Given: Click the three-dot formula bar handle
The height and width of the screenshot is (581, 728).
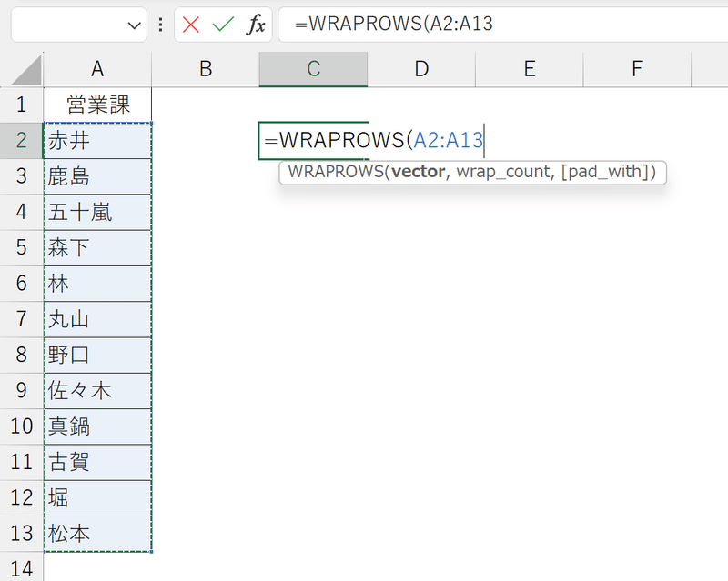Looking at the screenshot, I should click(x=161, y=25).
